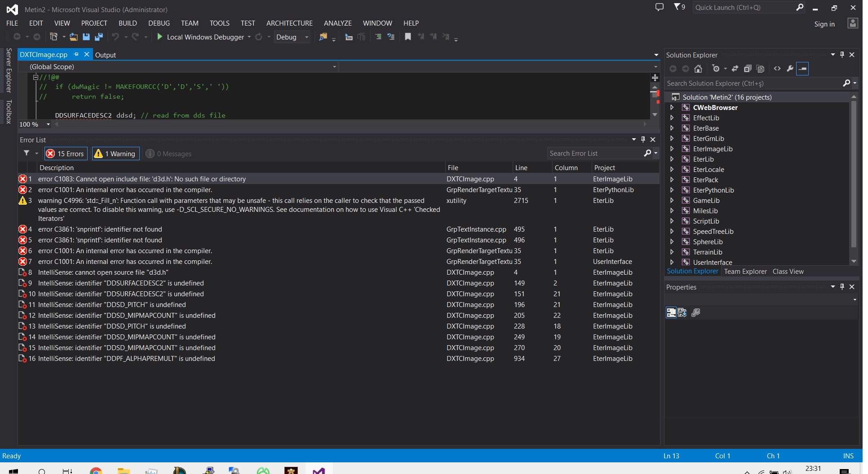Comment out the selected lines
Image resolution: width=868 pixels, height=474 pixels.
(x=378, y=37)
